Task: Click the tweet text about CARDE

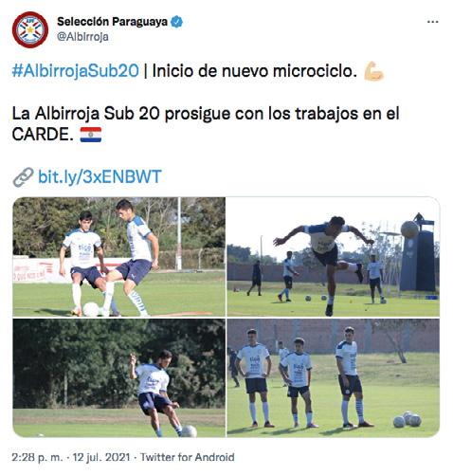Action: coord(206,123)
